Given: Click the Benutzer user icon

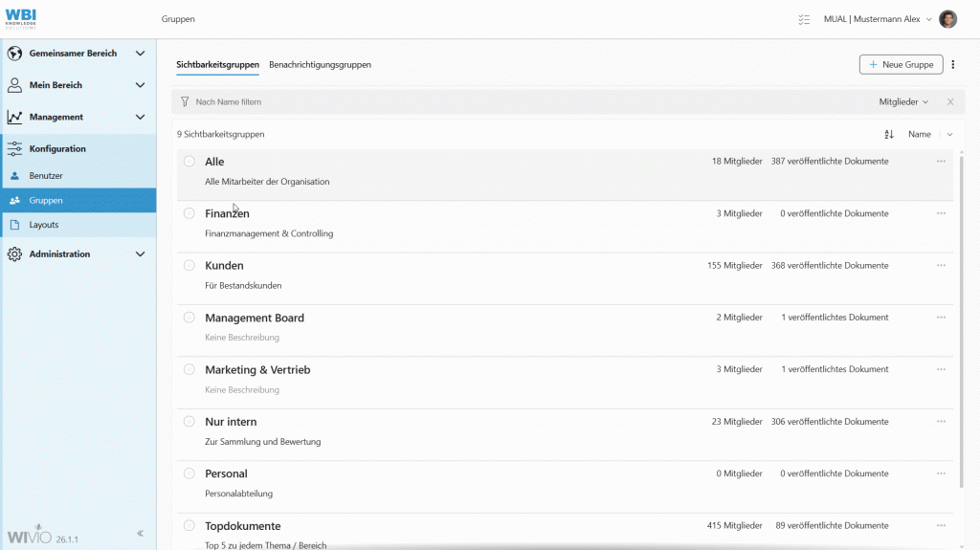Looking at the screenshot, I should [x=15, y=176].
